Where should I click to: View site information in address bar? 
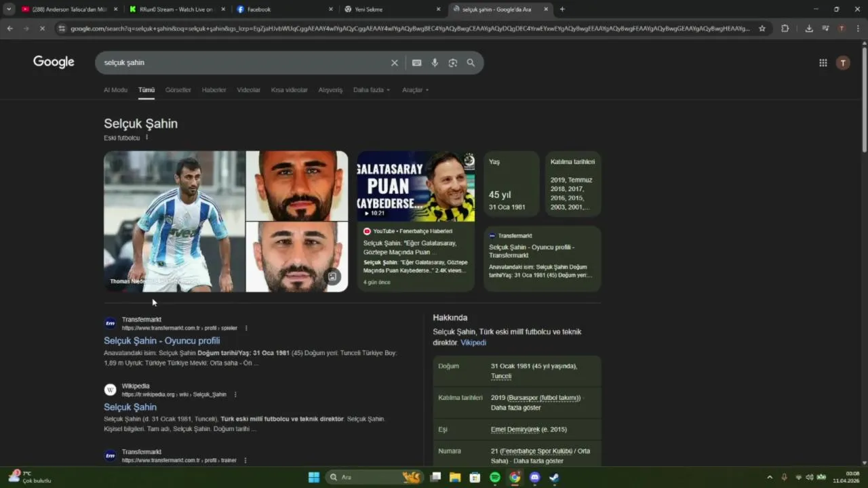point(62,28)
